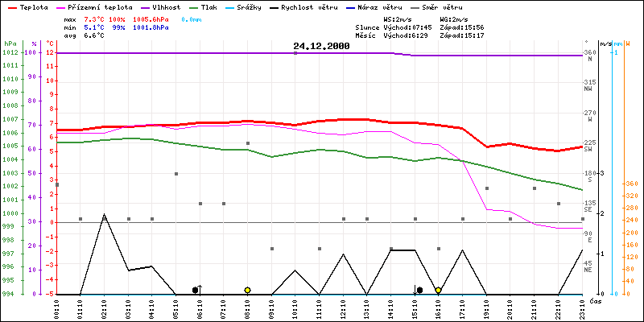This screenshot has height=322, width=644.
Task: Click the 12:10 time axis label
Action: (x=344, y=308)
